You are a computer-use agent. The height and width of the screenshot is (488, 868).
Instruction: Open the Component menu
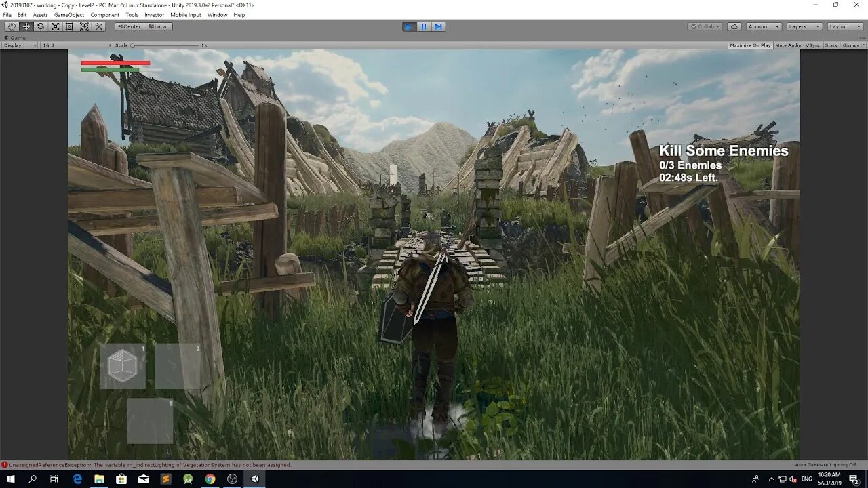click(x=105, y=15)
